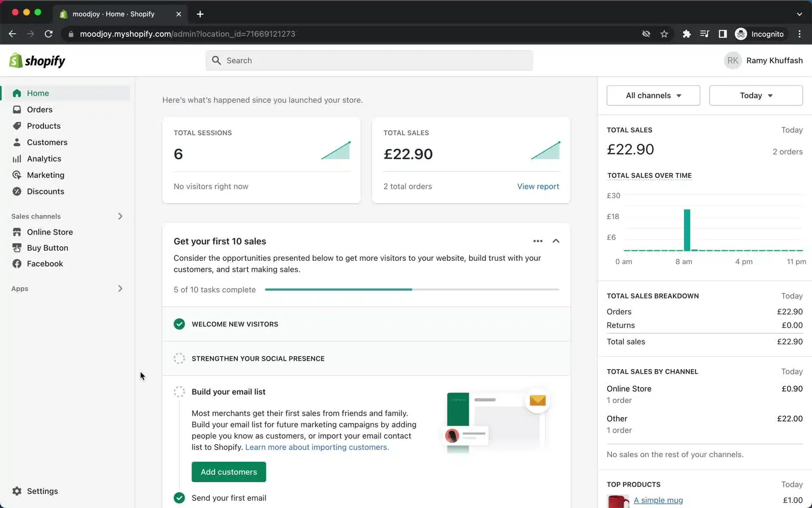Click the Products tag icon
This screenshot has width=812, height=508.
(17, 126)
